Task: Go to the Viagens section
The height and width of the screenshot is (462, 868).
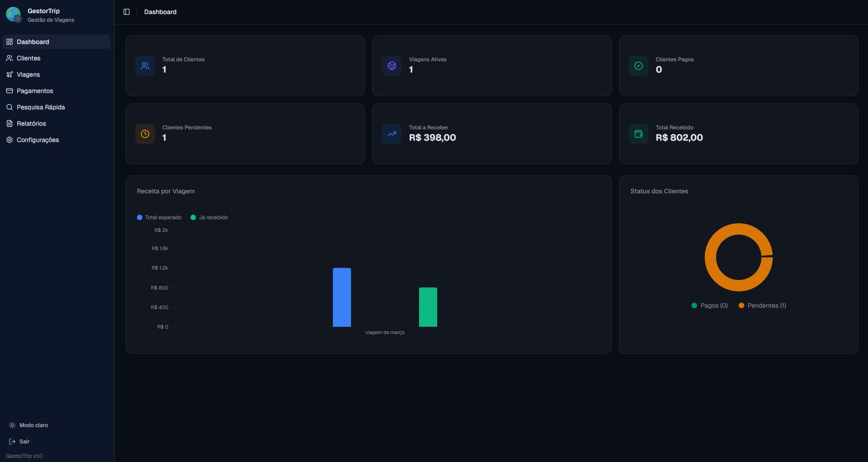Action: [x=28, y=74]
